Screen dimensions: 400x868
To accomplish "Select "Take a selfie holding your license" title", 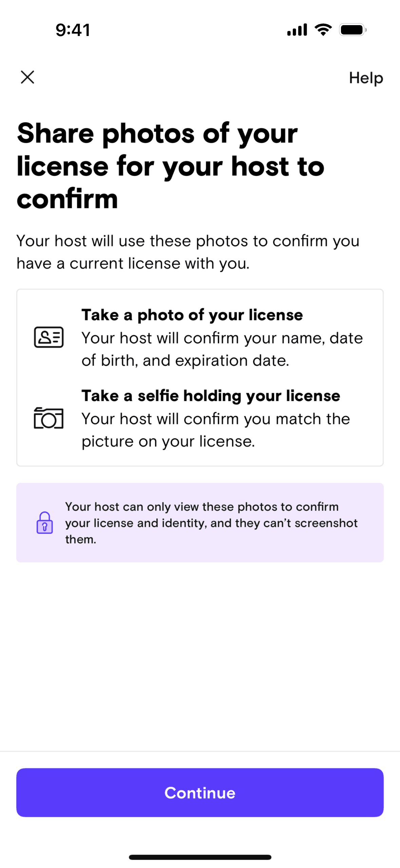I will point(211,396).
